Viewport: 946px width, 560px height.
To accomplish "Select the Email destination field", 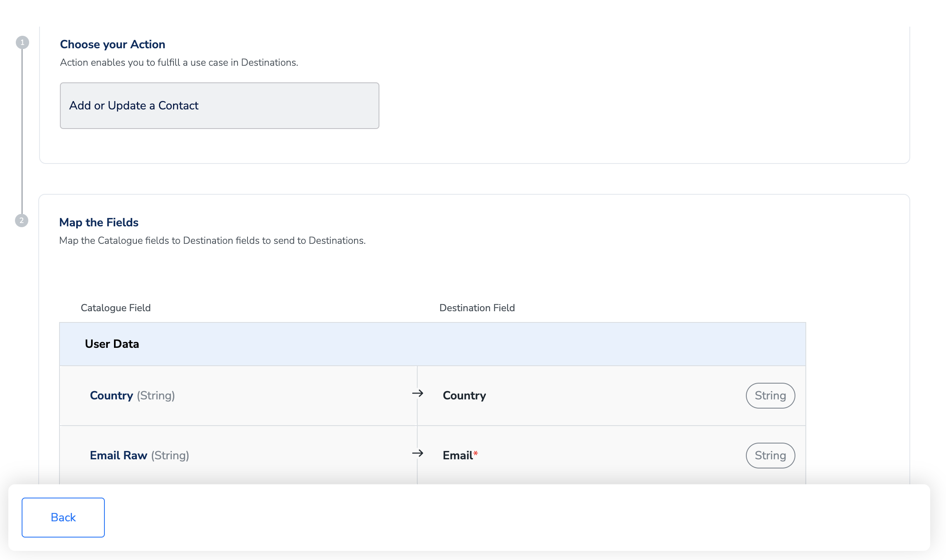I will 458,456.
